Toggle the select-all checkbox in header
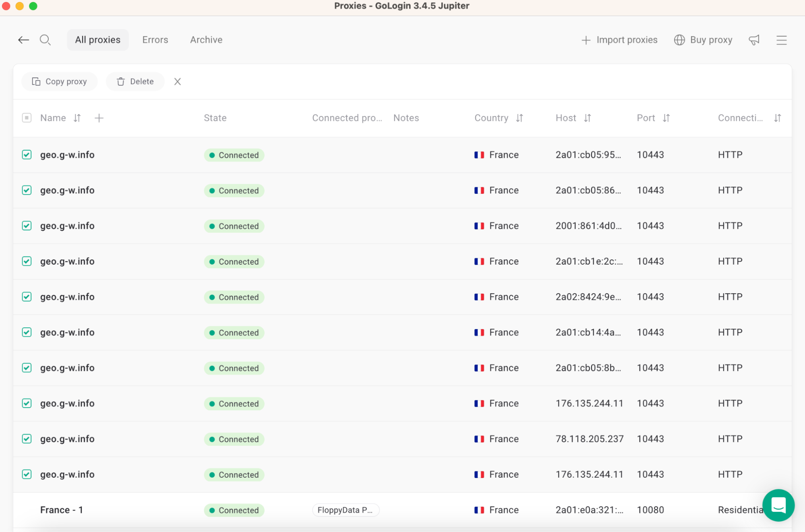The image size is (805, 532). pos(27,118)
